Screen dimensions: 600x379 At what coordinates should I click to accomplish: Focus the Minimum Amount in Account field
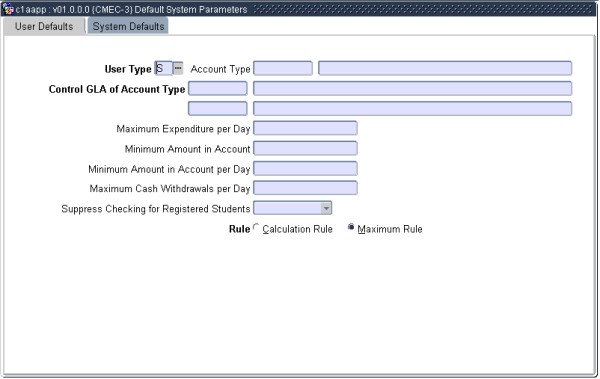tap(305, 148)
